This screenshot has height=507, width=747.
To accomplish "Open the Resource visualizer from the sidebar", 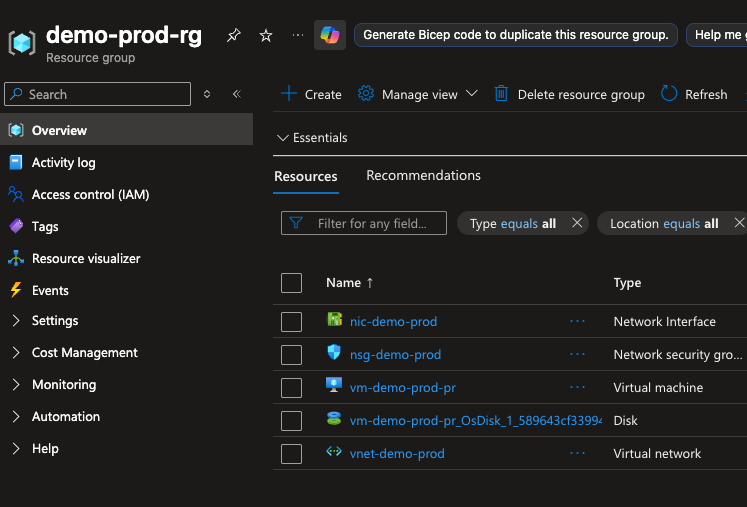I will 86,258.
